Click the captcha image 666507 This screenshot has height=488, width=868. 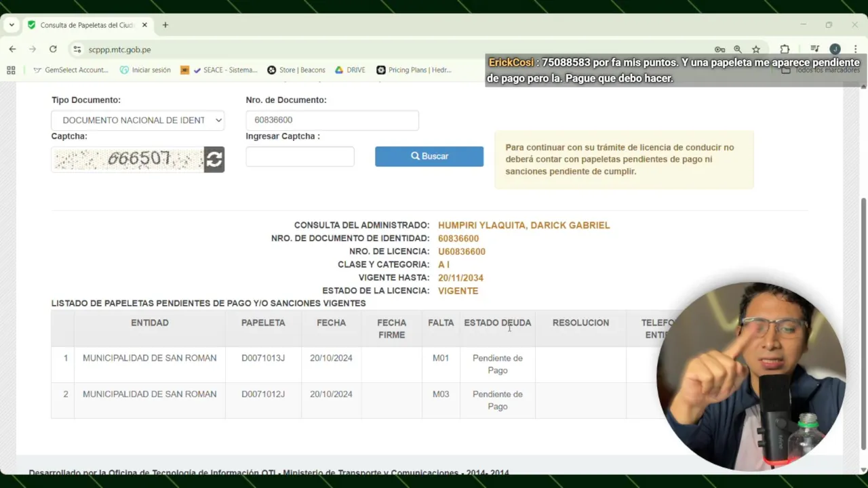click(127, 159)
